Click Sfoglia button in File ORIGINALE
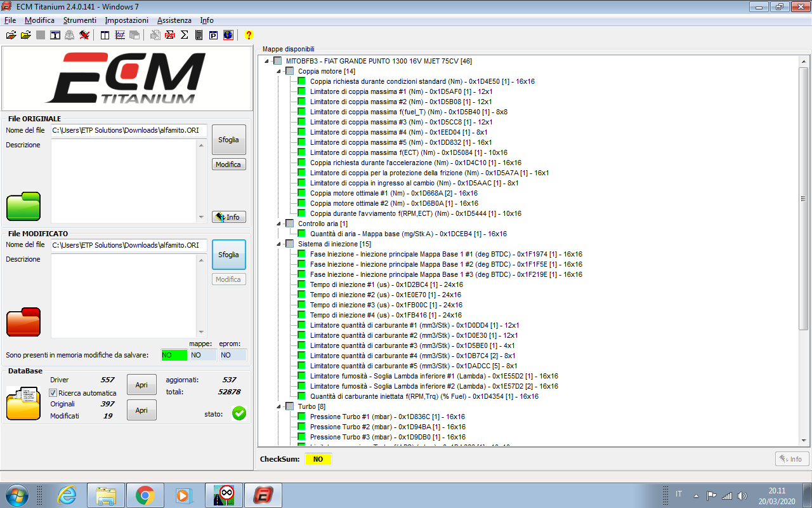This screenshot has width=812, height=508. pyautogui.click(x=228, y=140)
